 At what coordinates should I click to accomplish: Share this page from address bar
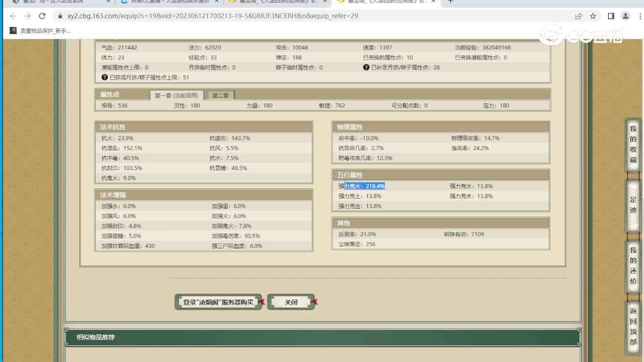(x=579, y=16)
